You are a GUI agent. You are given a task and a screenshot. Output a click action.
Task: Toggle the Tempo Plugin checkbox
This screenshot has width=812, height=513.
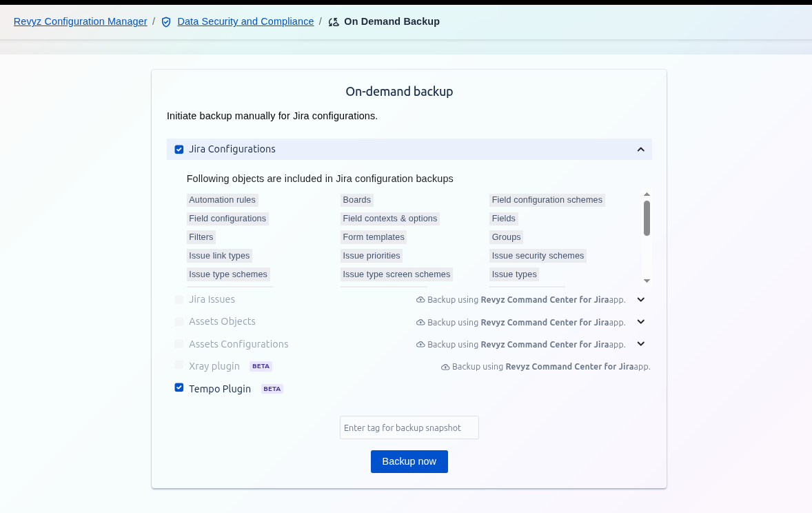pyautogui.click(x=179, y=388)
